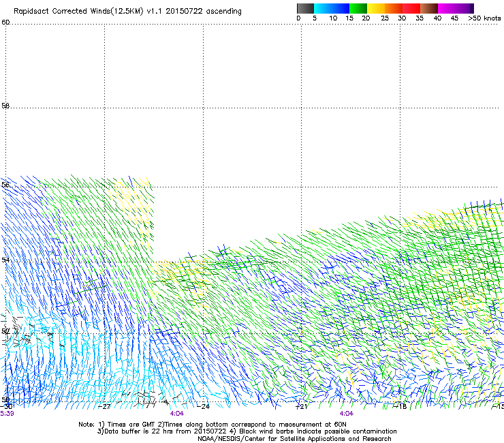Pick the magenta-purple 40-50 knots legend segment
This screenshot has width=504, height=443.
456,8
